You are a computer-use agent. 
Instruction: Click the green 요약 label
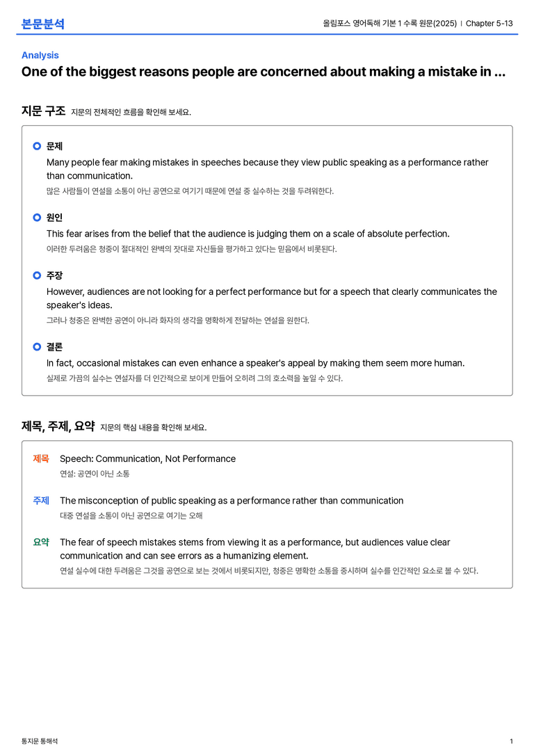(x=41, y=542)
